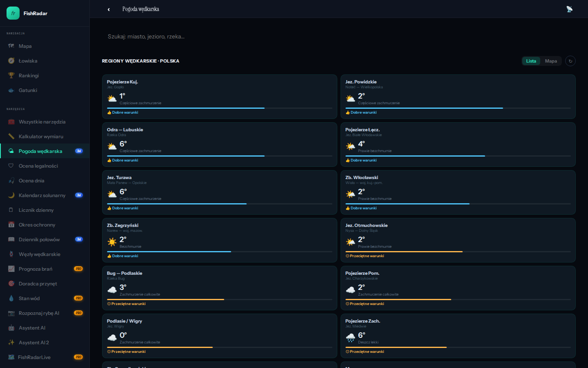Open the Mapa sidebar item
The image size is (588, 368).
click(25, 46)
